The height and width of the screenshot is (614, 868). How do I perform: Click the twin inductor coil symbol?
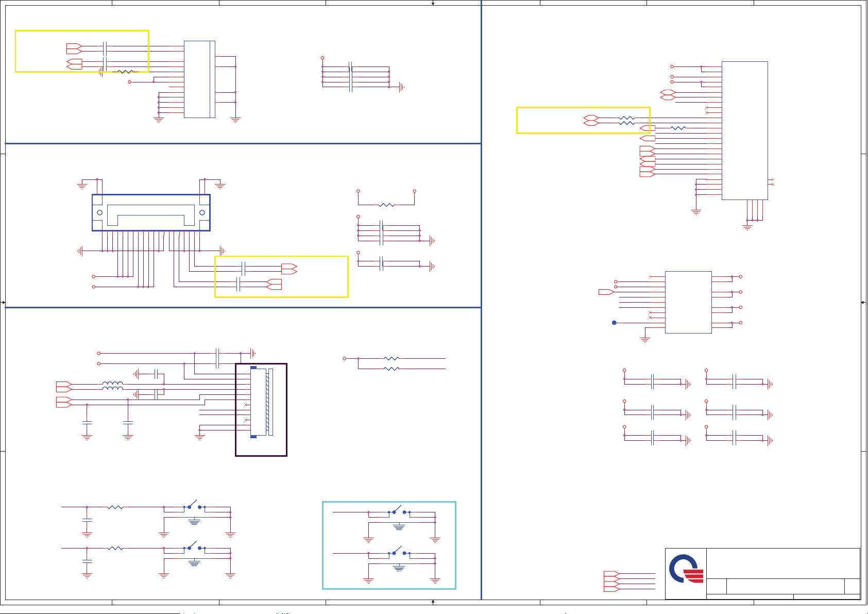click(x=112, y=386)
